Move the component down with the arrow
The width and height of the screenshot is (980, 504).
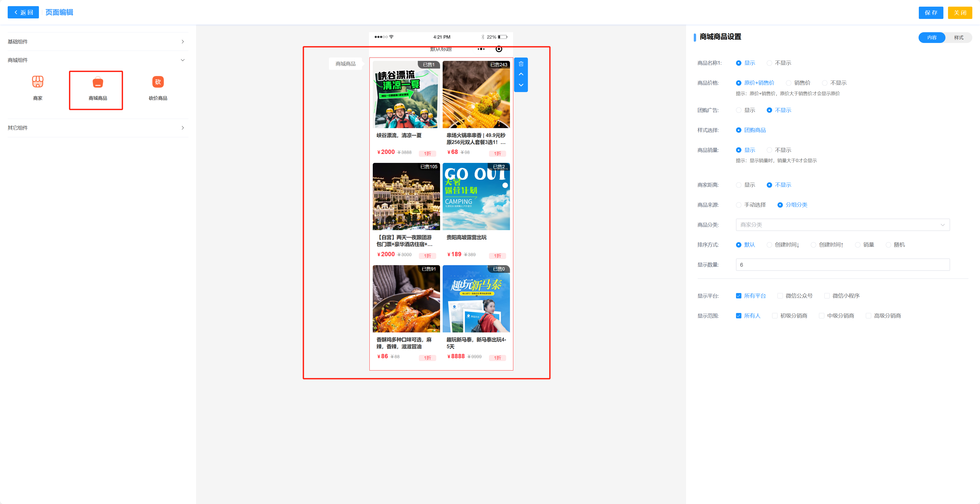521,85
